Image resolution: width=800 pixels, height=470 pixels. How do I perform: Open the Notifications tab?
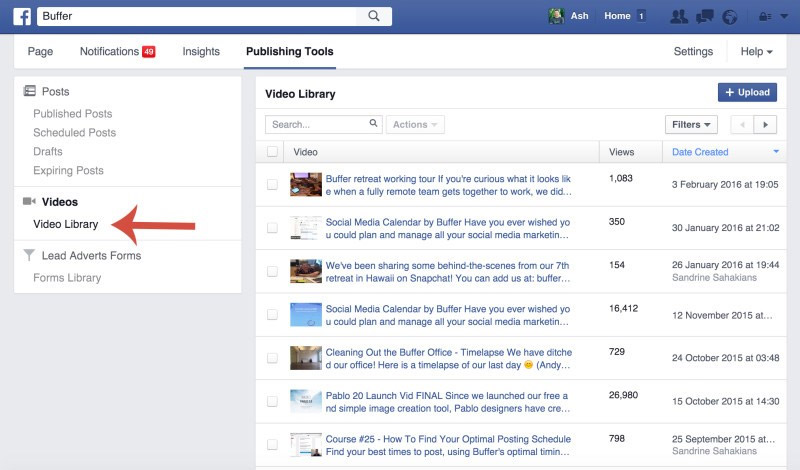pos(117,52)
